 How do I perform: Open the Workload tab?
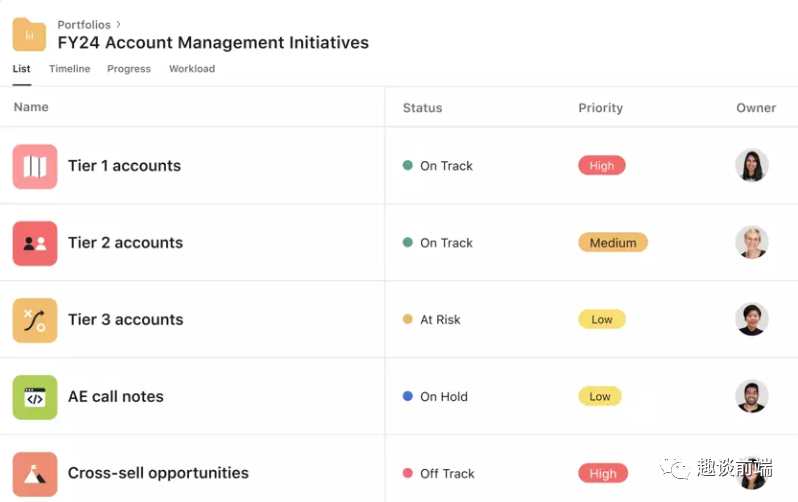tap(192, 69)
